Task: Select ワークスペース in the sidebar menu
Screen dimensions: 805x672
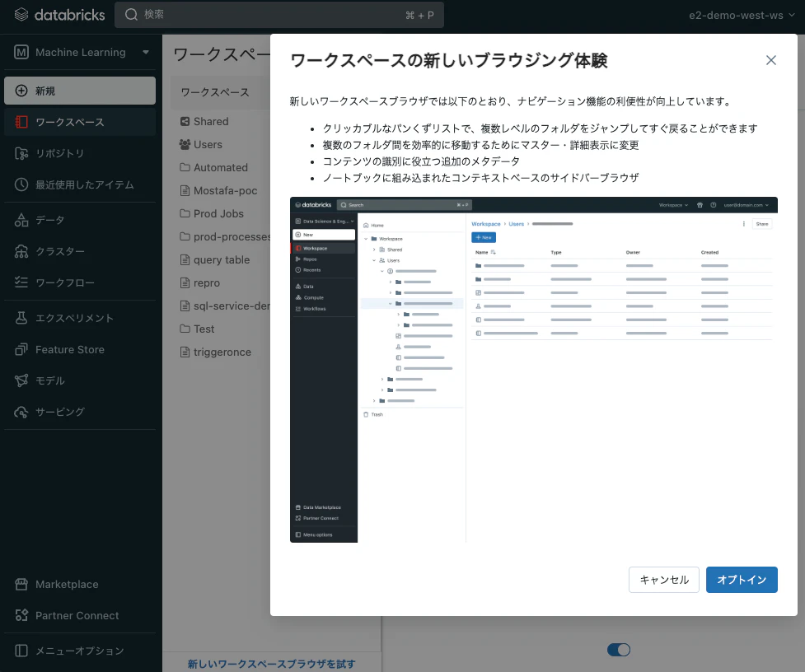Action: (x=80, y=122)
